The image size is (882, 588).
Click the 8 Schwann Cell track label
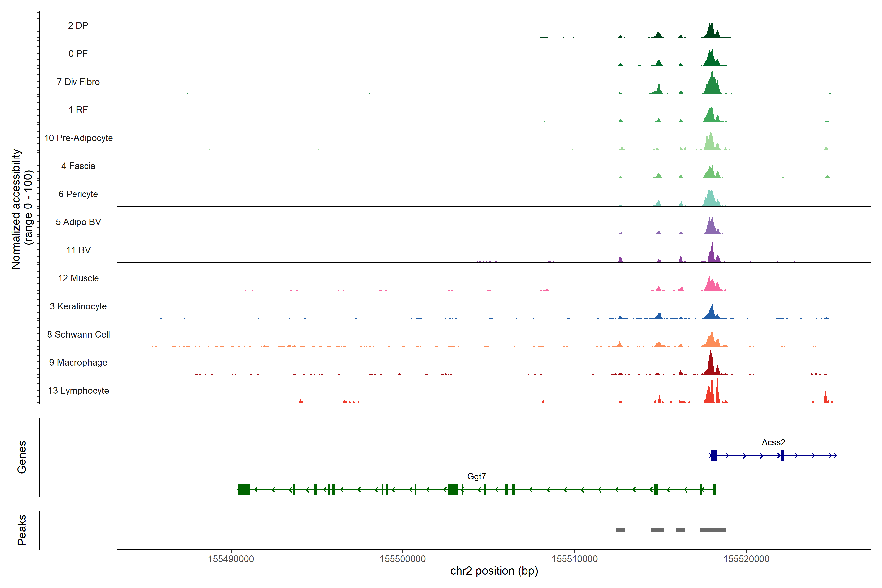78,334
